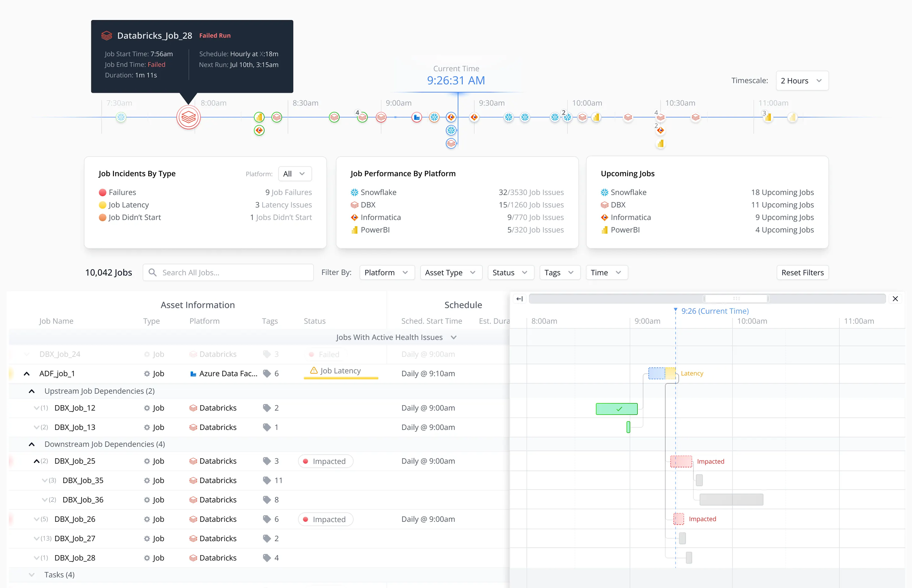Collapse the ADF_job_1 row
The height and width of the screenshot is (588, 912).
[27, 373]
